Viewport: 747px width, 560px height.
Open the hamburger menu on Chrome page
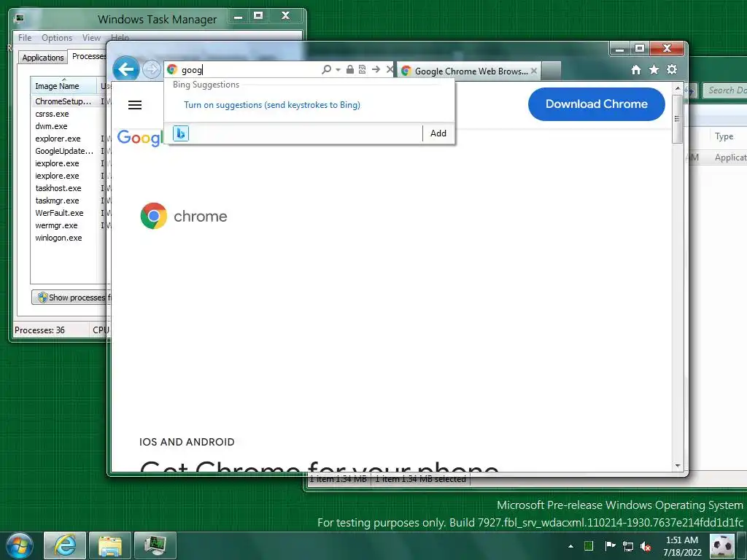(x=135, y=105)
